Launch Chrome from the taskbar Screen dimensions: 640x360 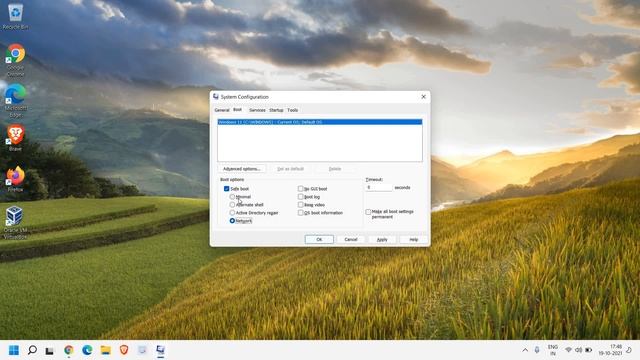[x=69, y=350]
